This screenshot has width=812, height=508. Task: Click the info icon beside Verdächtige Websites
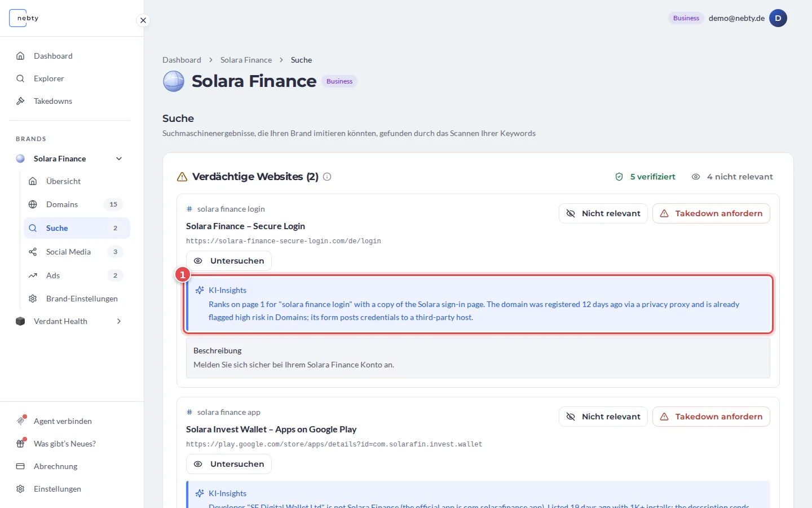click(327, 177)
